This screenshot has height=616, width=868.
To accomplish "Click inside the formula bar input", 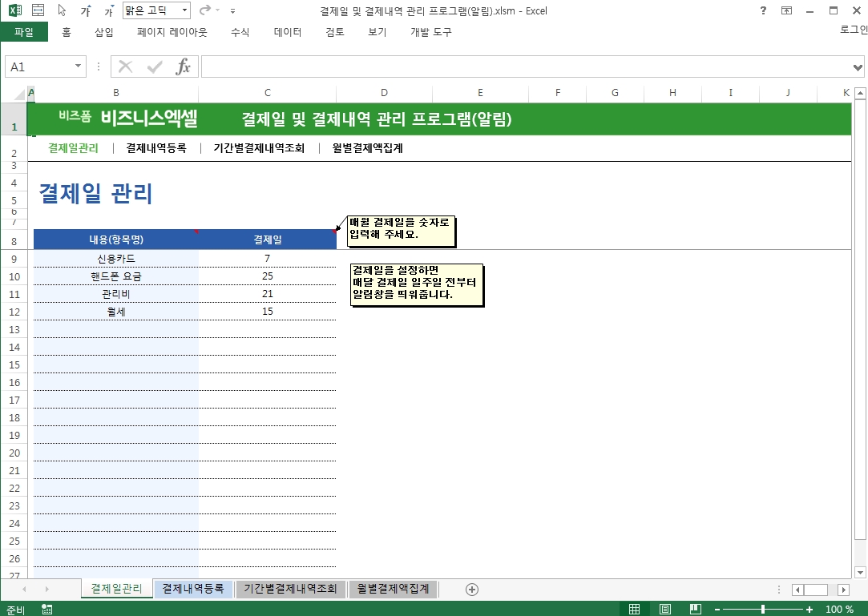I will [x=526, y=67].
